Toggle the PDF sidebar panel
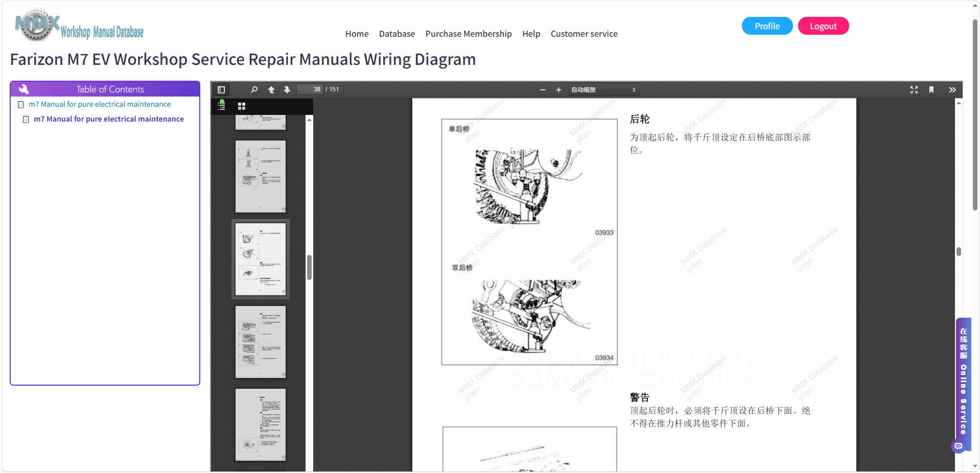 click(221, 90)
